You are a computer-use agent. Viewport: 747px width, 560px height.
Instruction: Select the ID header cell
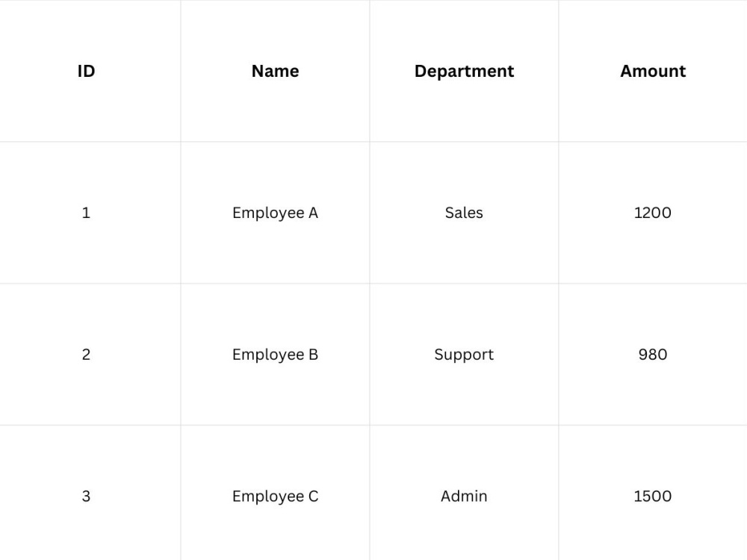tap(90, 71)
